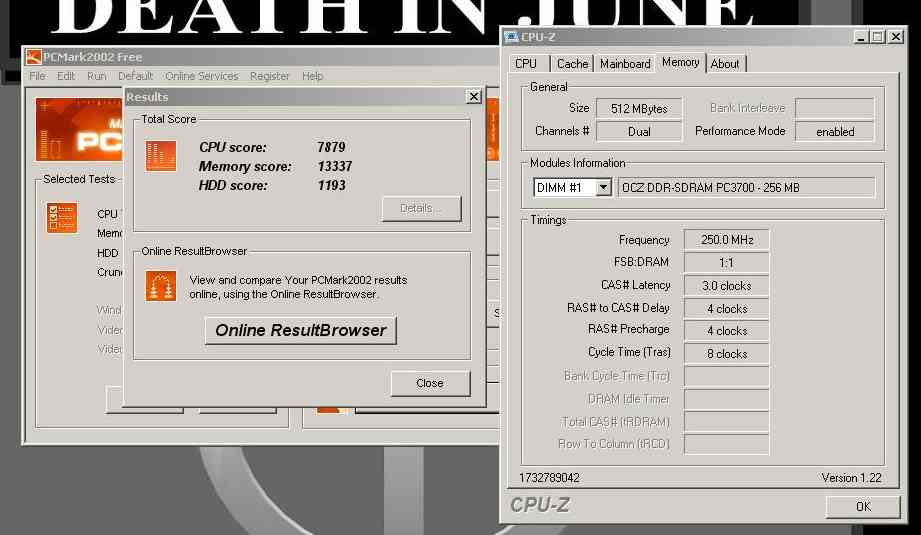Image resolution: width=921 pixels, height=535 pixels.
Task: Open the File menu in PCMark2002
Action: (x=37, y=76)
